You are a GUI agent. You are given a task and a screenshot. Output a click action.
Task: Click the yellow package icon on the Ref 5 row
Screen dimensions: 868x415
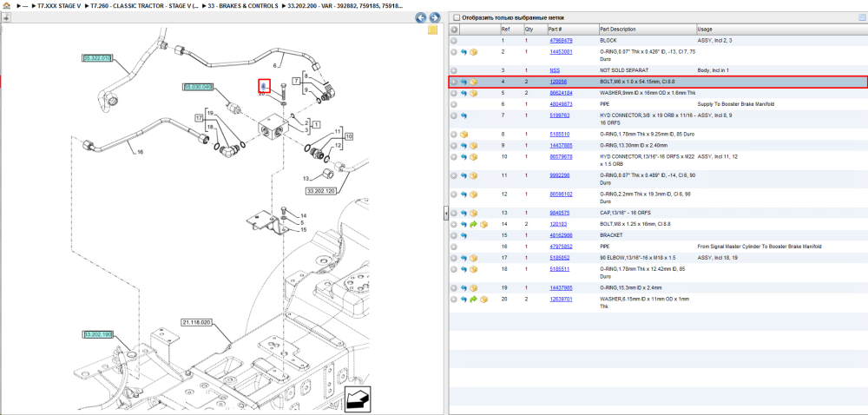click(473, 93)
